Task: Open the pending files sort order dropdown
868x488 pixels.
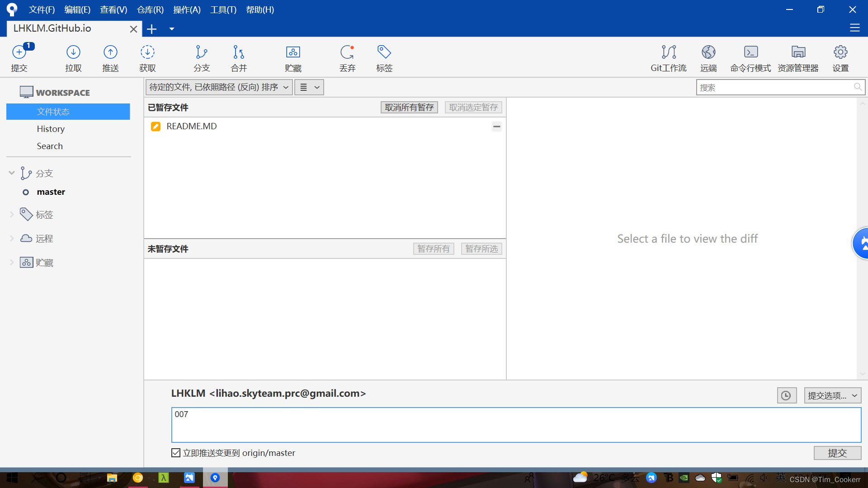Action: pyautogui.click(x=219, y=87)
